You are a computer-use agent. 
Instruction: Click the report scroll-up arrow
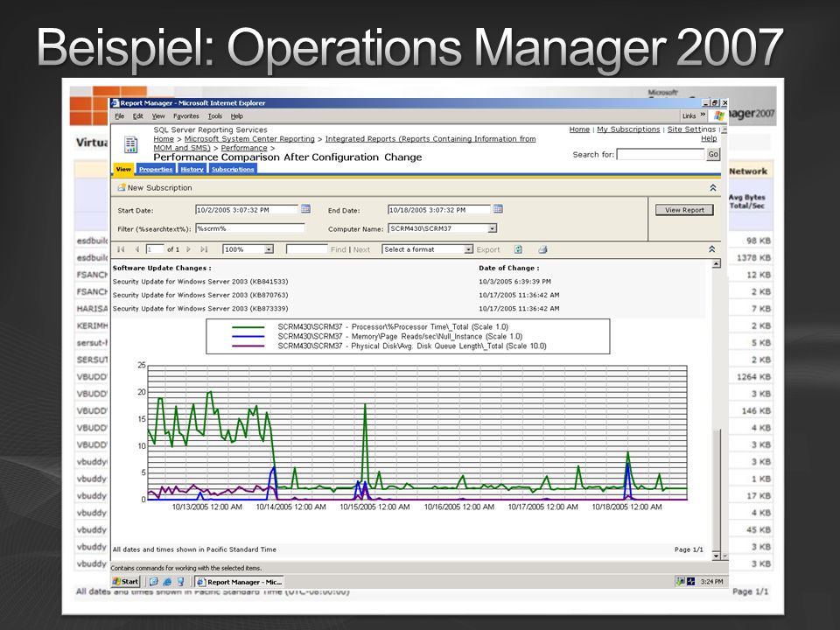[x=717, y=263]
